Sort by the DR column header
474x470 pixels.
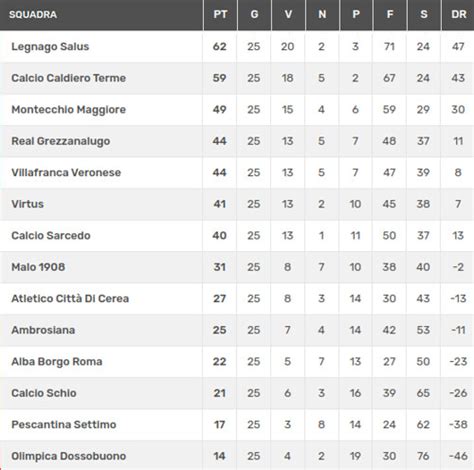pos(459,14)
